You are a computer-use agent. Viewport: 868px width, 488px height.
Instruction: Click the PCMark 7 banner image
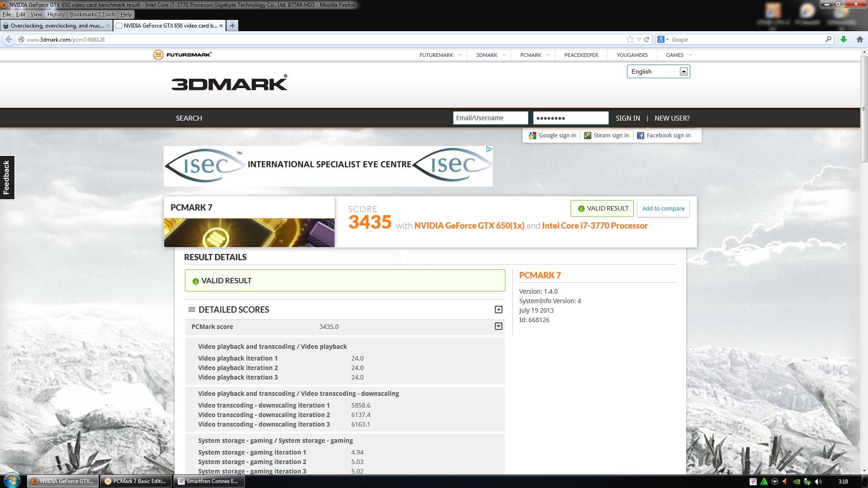coord(249,233)
